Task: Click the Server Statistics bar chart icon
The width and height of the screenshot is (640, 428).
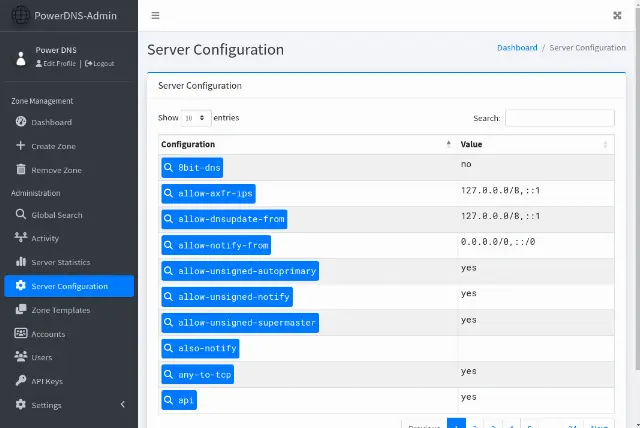Action: (21, 262)
